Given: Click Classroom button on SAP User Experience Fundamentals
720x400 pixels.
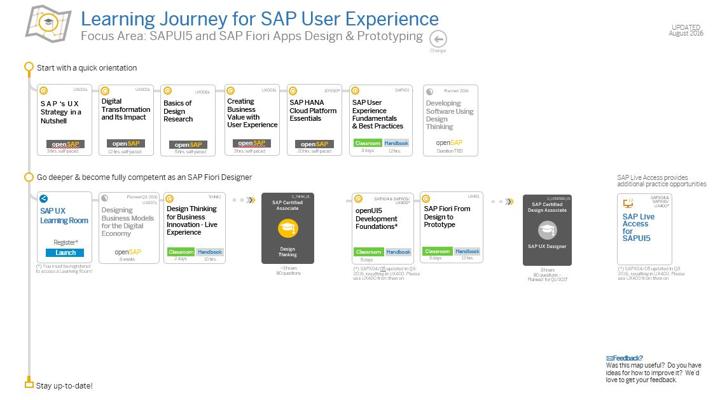Looking at the screenshot, I should click(368, 143).
